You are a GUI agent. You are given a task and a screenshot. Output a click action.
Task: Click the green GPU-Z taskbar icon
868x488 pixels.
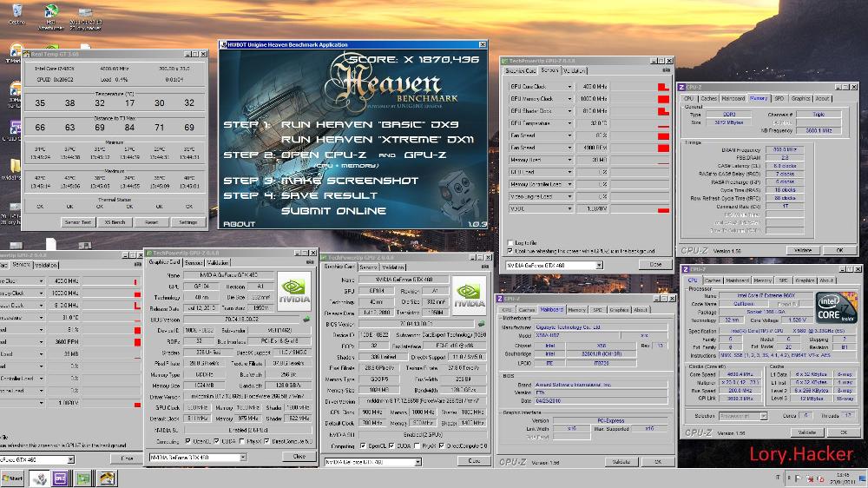(83, 478)
